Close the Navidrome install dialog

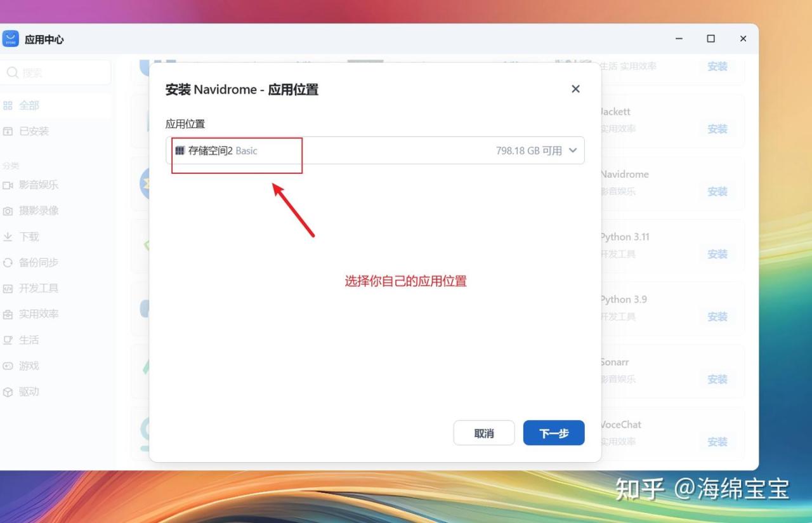[x=575, y=89]
